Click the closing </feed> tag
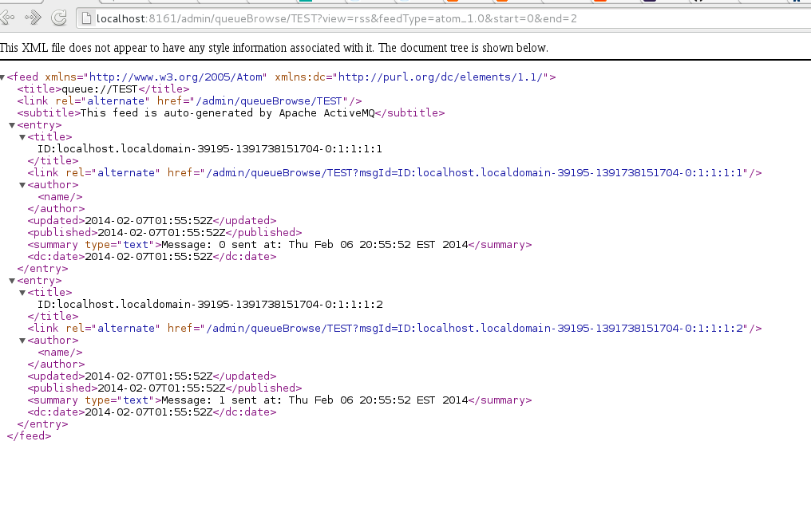Image resolution: width=811 pixels, height=532 pixels. (29, 435)
